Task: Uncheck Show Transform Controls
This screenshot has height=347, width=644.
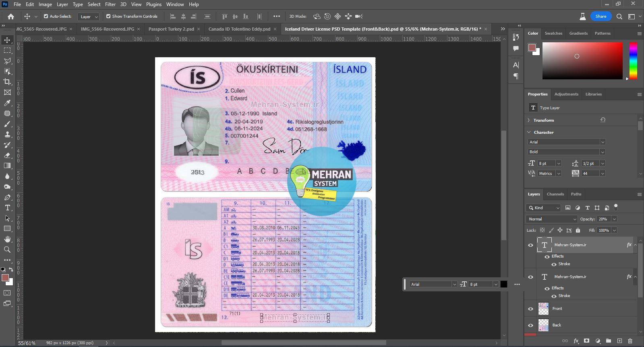Action: (108, 17)
